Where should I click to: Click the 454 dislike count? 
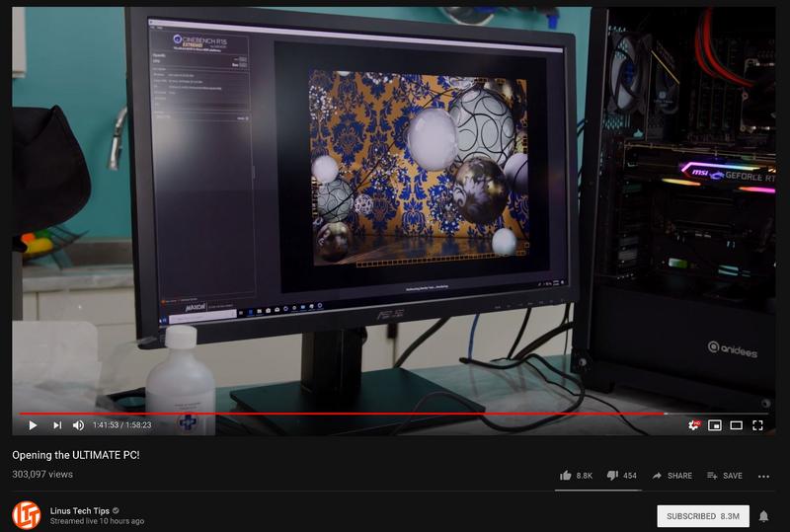(630, 476)
